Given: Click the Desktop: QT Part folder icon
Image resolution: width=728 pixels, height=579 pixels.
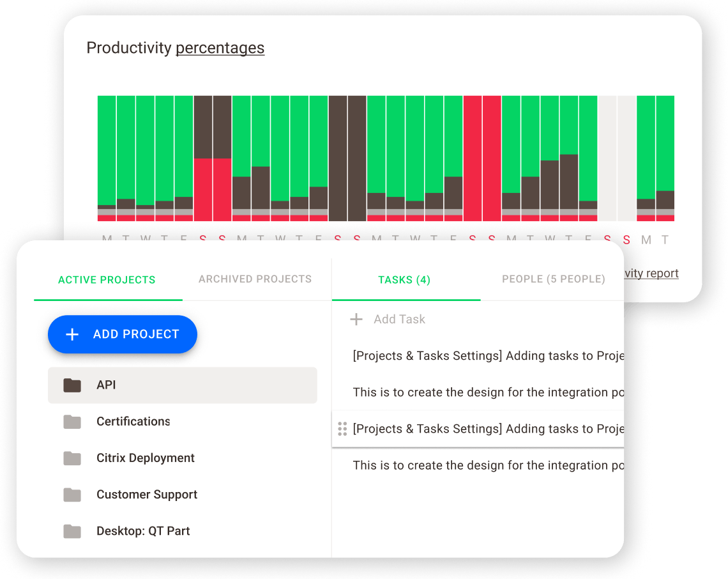Looking at the screenshot, I should [x=72, y=531].
